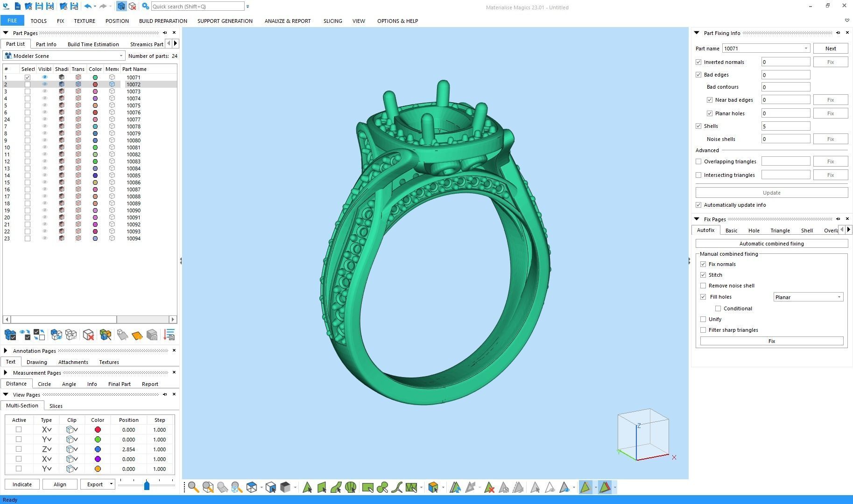Collapse the Fix Pages panel
Image resolution: width=853 pixels, height=504 pixels.
pos(697,219)
